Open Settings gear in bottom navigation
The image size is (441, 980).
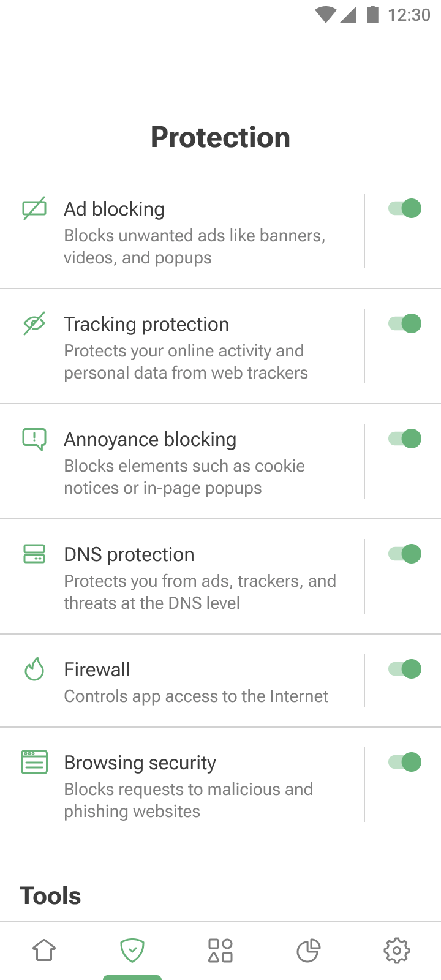[397, 951]
